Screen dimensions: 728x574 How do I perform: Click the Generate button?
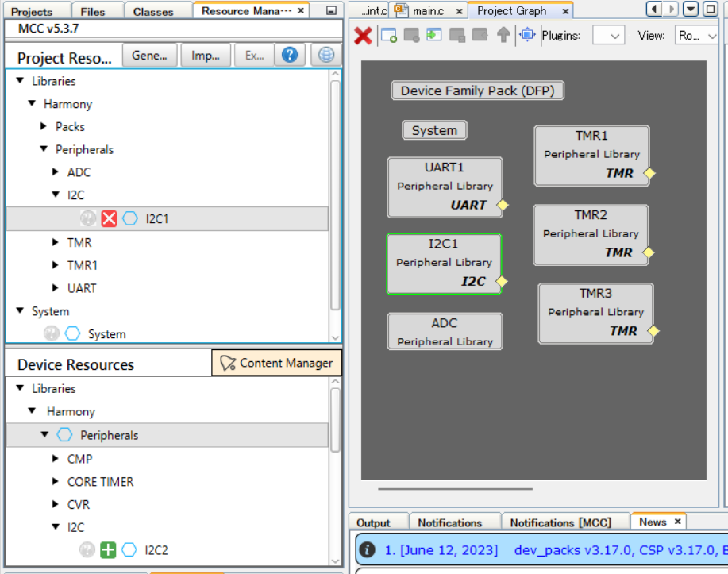(x=149, y=55)
